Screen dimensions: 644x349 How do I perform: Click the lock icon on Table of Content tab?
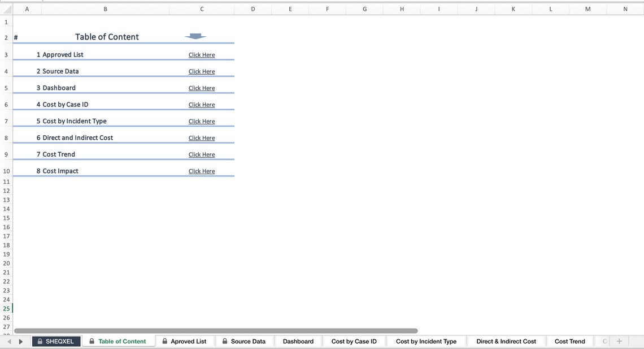tap(92, 341)
